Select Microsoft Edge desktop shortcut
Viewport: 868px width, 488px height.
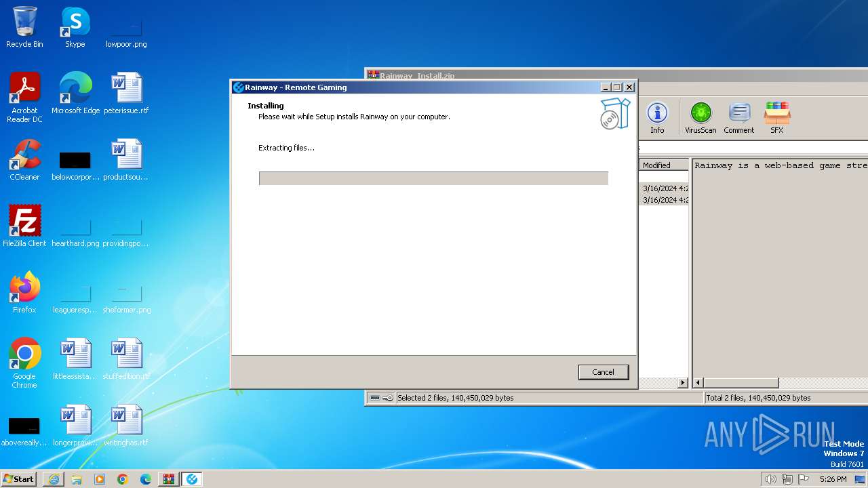tap(75, 94)
